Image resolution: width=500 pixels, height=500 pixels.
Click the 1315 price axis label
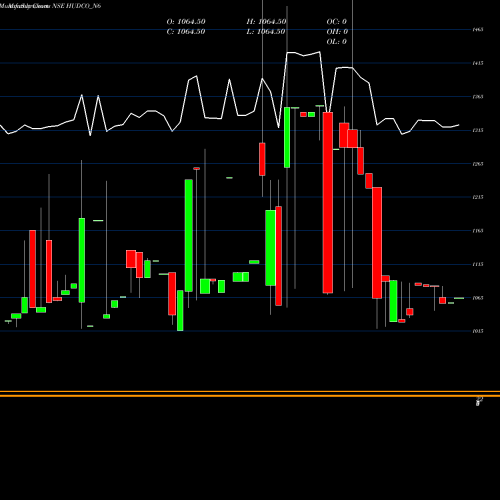coord(478,130)
